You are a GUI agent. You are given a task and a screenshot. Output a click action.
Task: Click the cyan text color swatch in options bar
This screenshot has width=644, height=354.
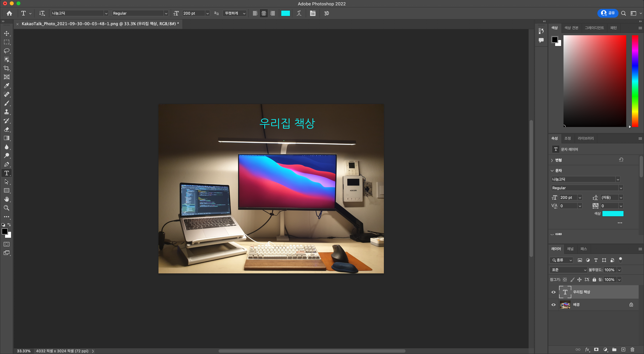(285, 13)
